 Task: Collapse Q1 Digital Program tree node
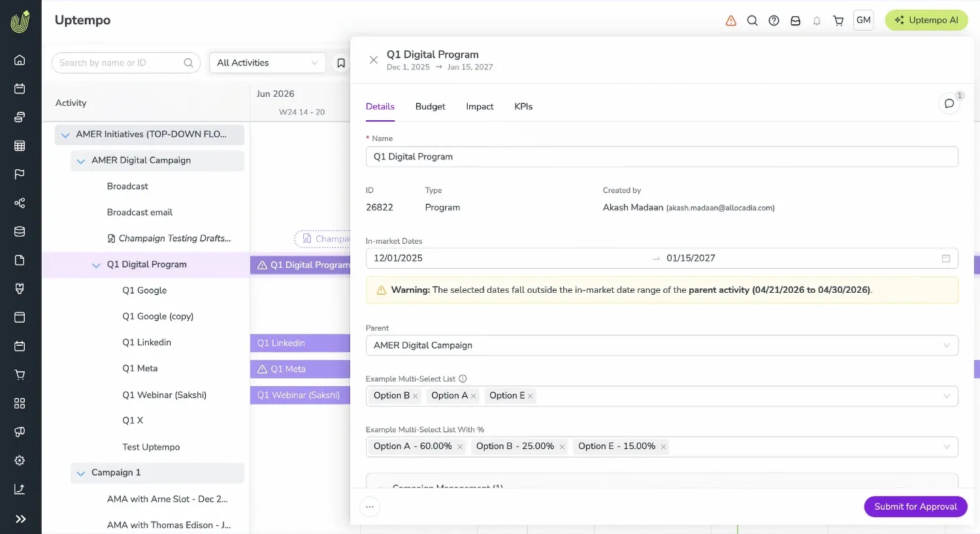coord(96,265)
